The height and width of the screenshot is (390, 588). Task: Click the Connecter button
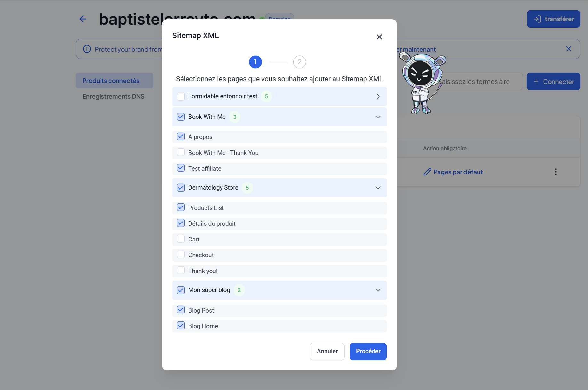pyautogui.click(x=553, y=82)
